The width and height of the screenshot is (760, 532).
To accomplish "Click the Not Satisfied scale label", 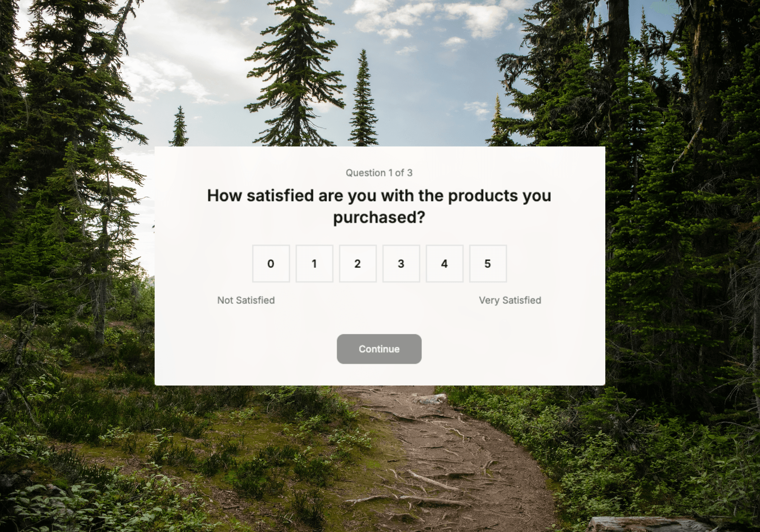I will (x=246, y=300).
